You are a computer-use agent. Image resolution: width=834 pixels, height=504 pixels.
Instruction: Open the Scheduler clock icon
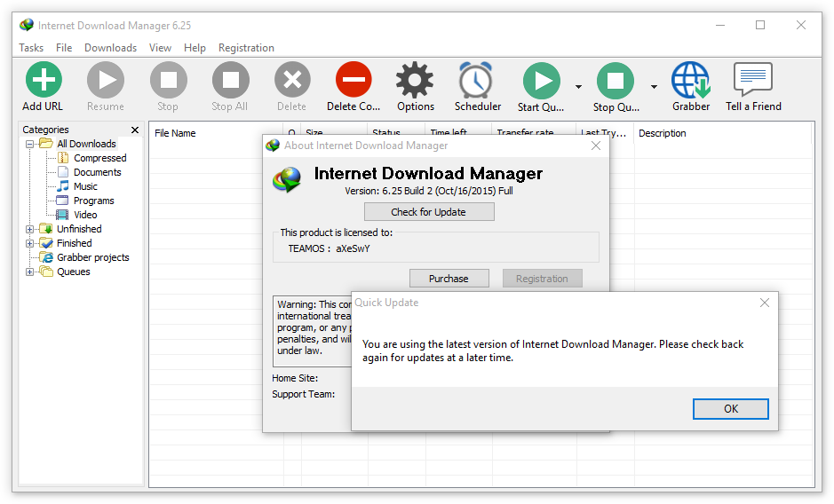pyautogui.click(x=475, y=80)
